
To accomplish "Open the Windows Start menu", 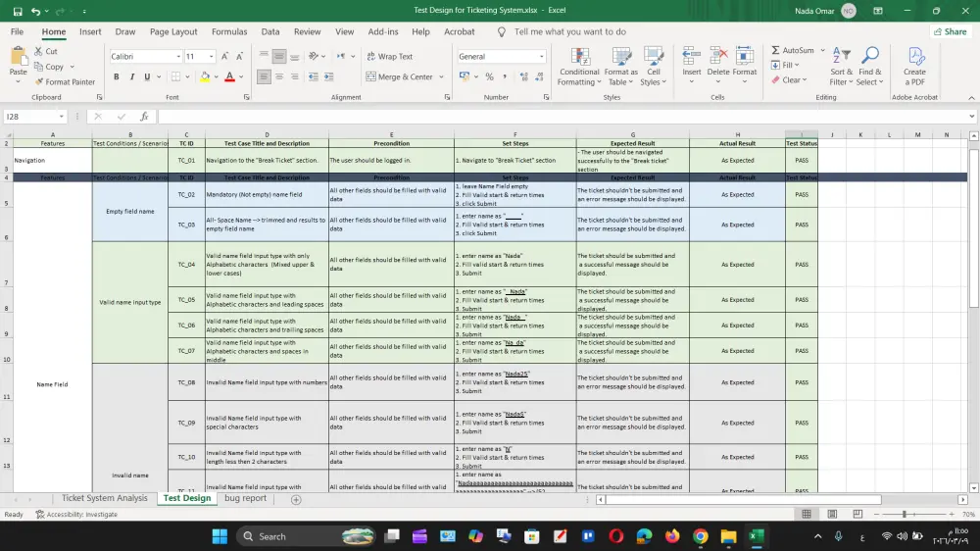I will pyautogui.click(x=220, y=536).
